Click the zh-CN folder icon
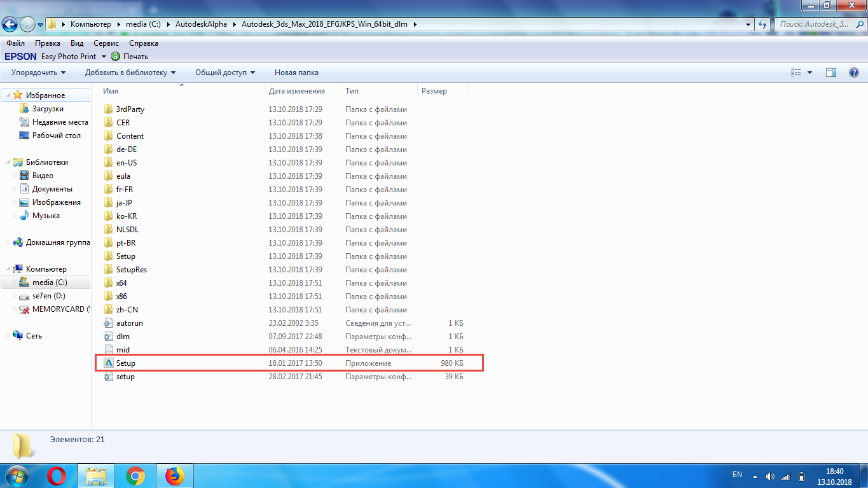Screen dimensions: 868x488 [108, 310]
